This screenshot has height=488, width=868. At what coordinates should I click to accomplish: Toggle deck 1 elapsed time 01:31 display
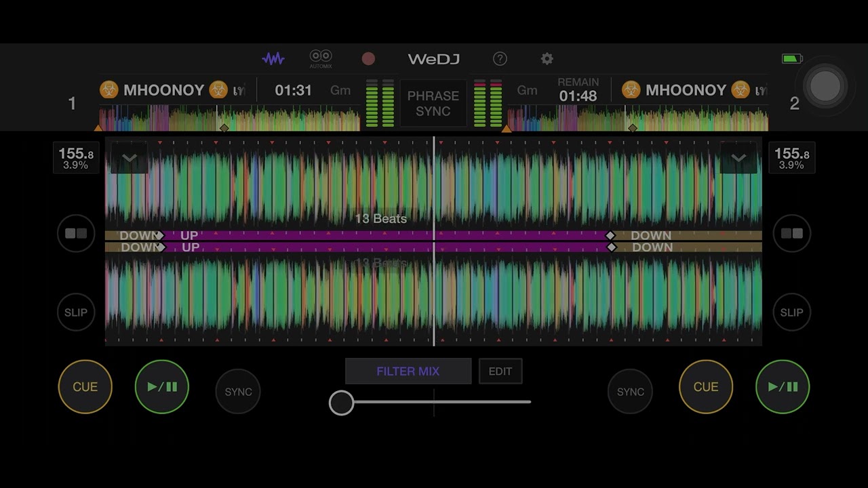pos(293,90)
